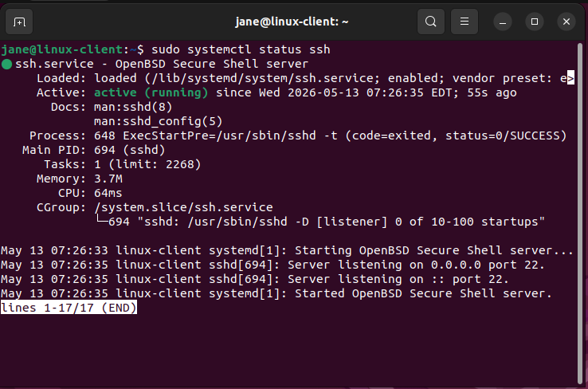Viewport: 588px width, 389px height.
Task: Click the Process: label
Action: pos(57,136)
